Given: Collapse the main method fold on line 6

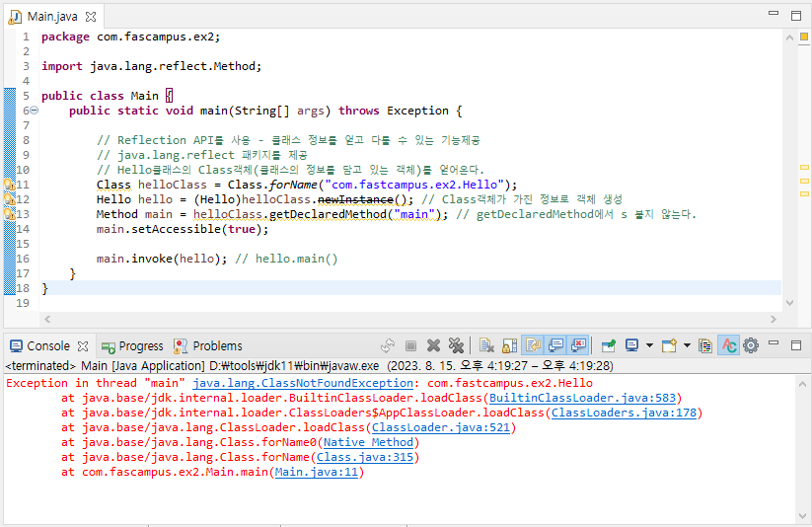Looking at the screenshot, I should [x=35, y=111].
